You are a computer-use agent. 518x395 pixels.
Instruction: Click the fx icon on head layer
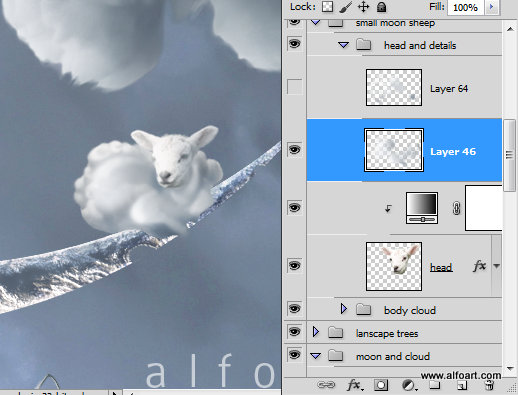479,266
